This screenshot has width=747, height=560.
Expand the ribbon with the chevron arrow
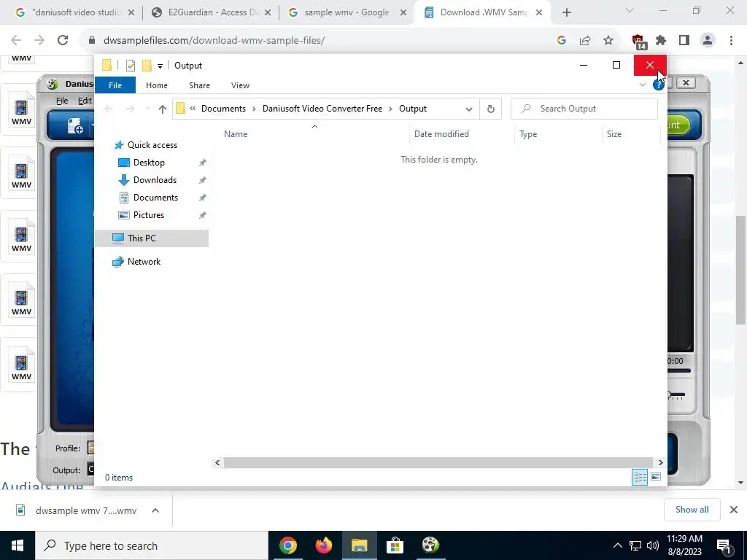(642, 85)
